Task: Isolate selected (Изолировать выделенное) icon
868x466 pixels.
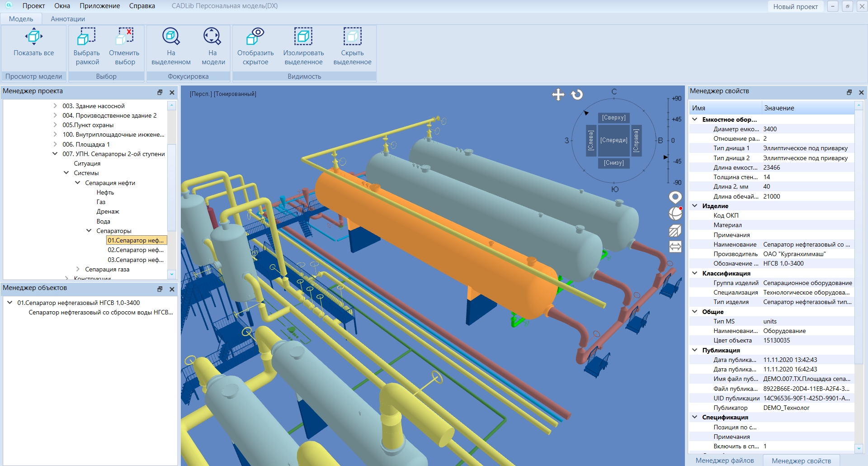Action: coord(303,37)
